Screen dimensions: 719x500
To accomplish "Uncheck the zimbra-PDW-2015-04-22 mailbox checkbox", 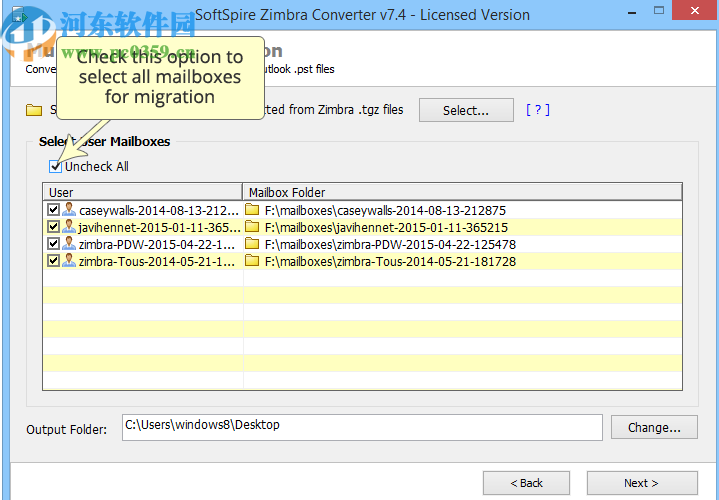I will 53,244.
